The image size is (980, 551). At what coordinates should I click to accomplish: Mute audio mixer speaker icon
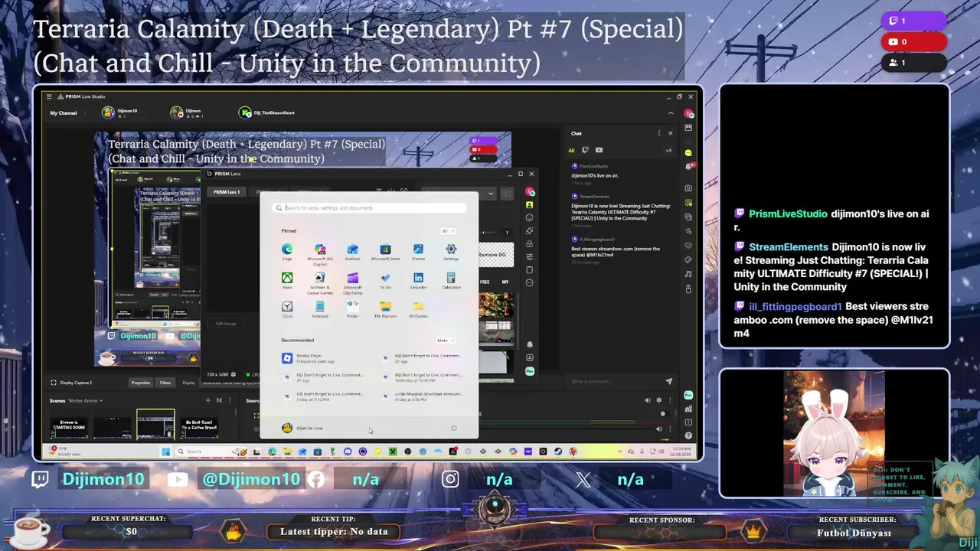point(648,400)
